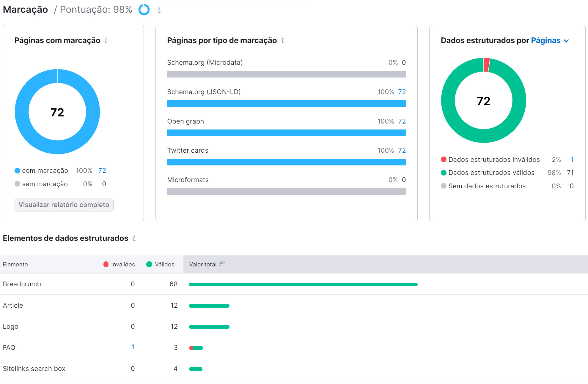Click the green "Válidos" legend dot in table header

149,264
